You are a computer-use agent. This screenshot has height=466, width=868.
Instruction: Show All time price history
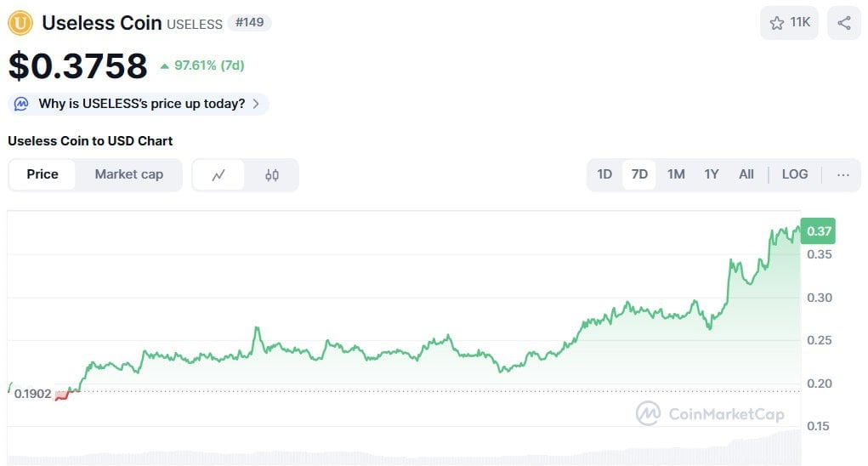tap(746, 174)
